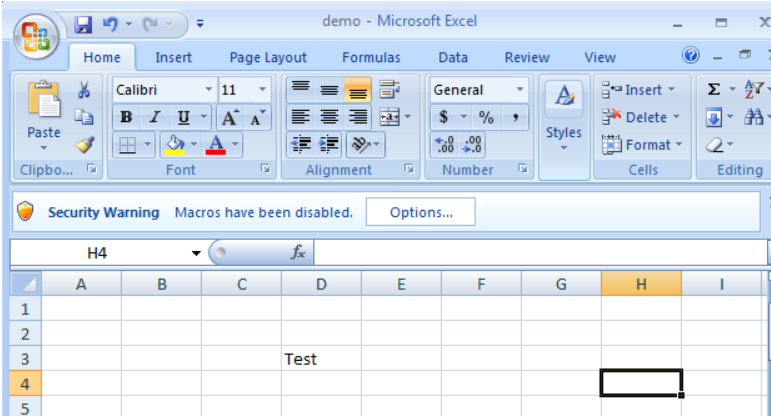Open the Calibri font name dropdown
The height and width of the screenshot is (416, 771).
(x=208, y=89)
